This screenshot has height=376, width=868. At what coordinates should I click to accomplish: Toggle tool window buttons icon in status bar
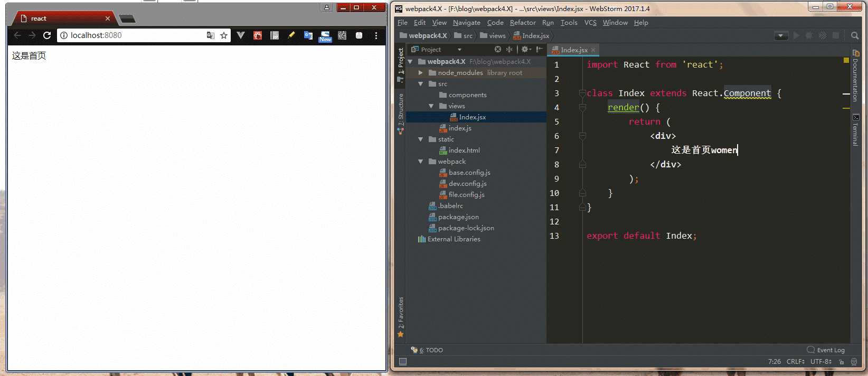point(403,362)
